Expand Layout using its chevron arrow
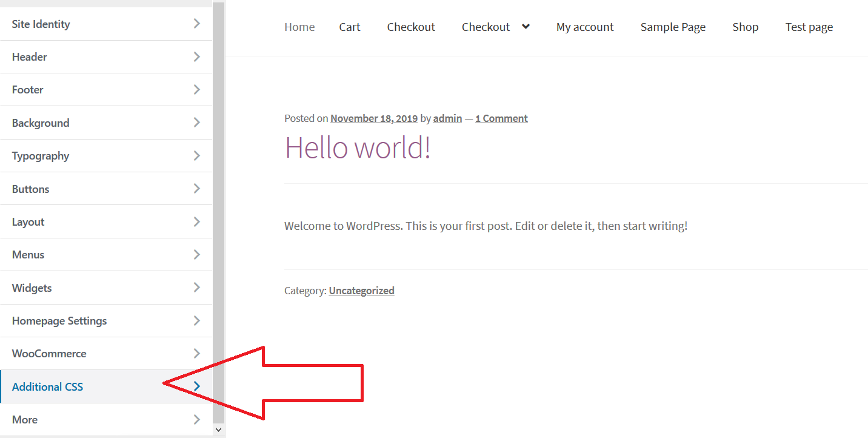 coord(196,221)
